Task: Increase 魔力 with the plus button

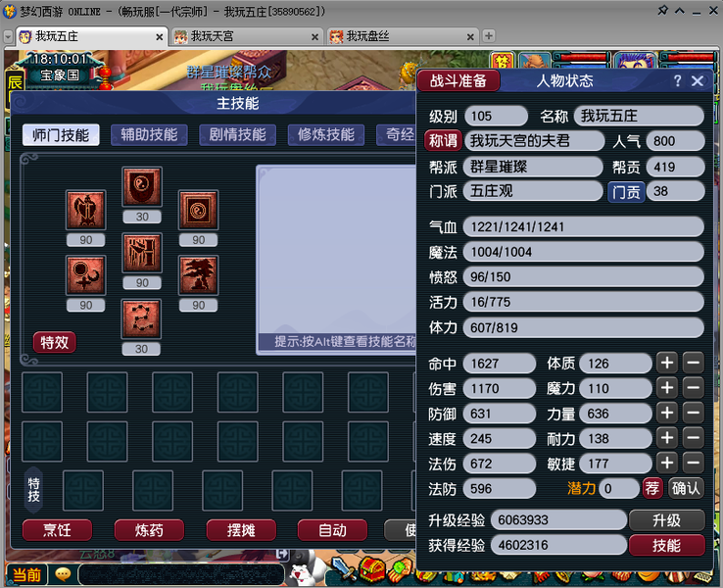Action: tap(667, 388)
